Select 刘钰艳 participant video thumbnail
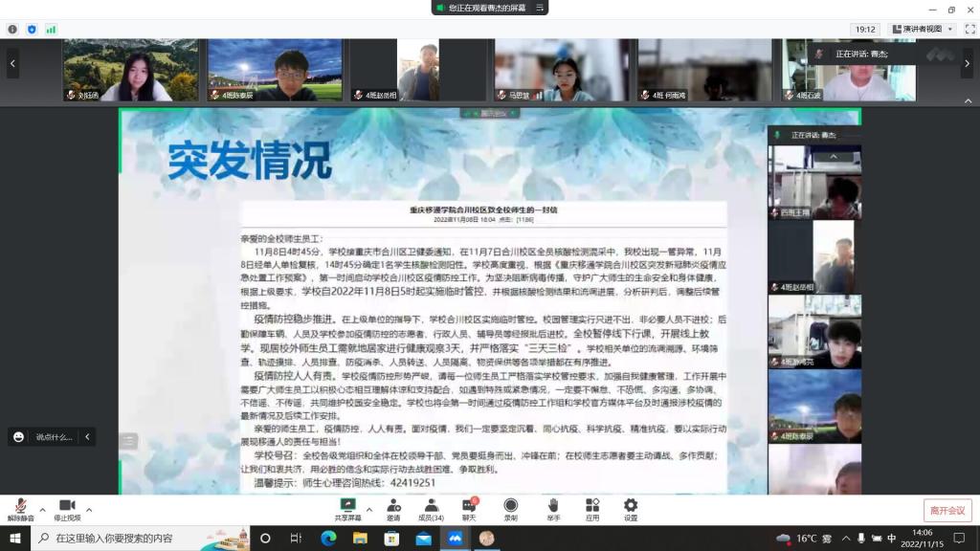The height and width of the screenshot is (551, 980). [x=130, y=70]
